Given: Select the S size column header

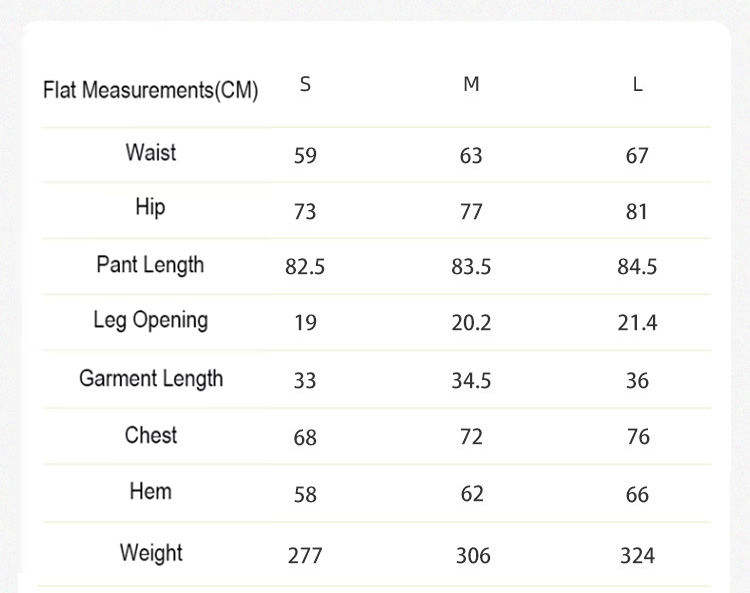Looking at the screenshot, I should (305, 84).
